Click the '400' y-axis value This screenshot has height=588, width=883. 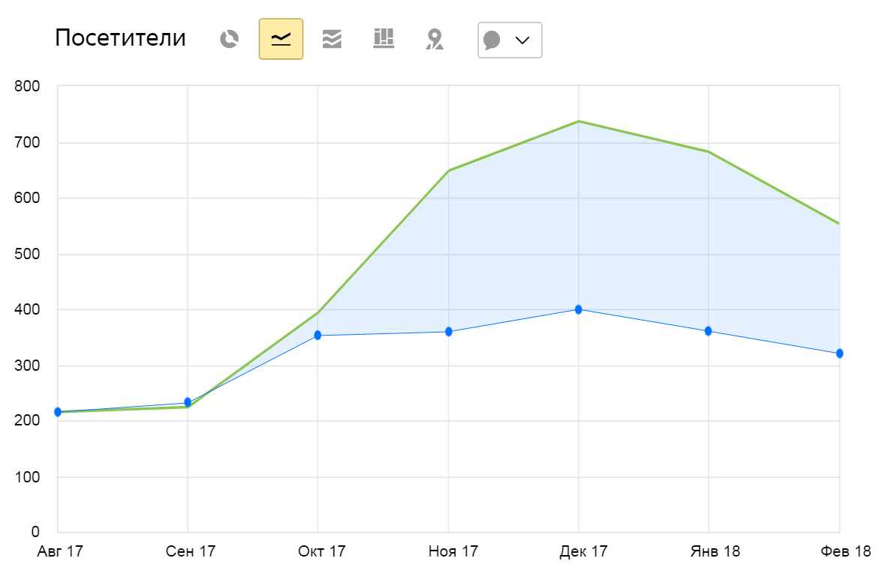pos(27,309)
